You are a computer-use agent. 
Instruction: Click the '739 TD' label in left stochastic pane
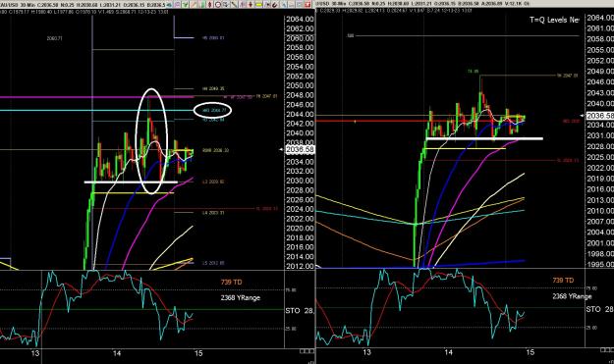pyautogui.click(x=231, y=282)
